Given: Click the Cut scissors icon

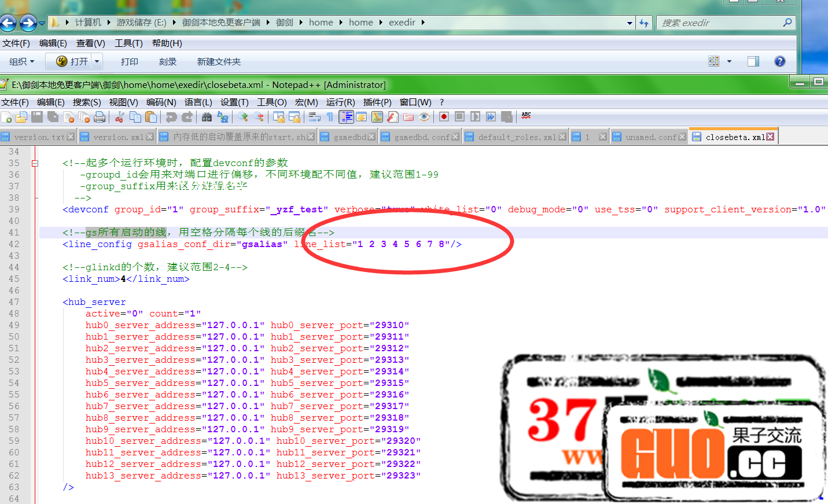Looking at the screenshot, I should pos(119,117).
